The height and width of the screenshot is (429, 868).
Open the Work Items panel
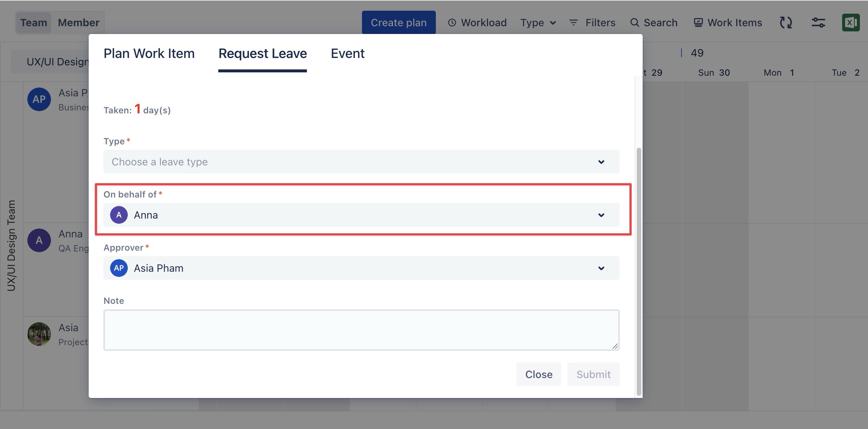728,23
